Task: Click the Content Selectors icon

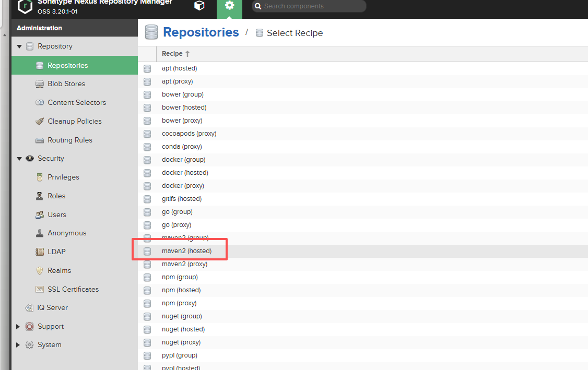Action: pos(39,103)
